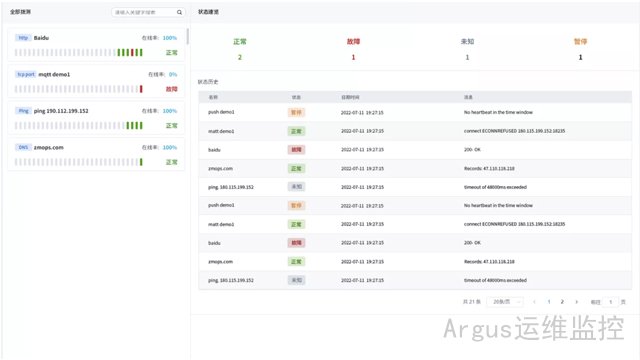Image resolution: width=640 pixels, height=360 pixels.
Task: Click the go-to page number input
Action: [x=611, y=302]
